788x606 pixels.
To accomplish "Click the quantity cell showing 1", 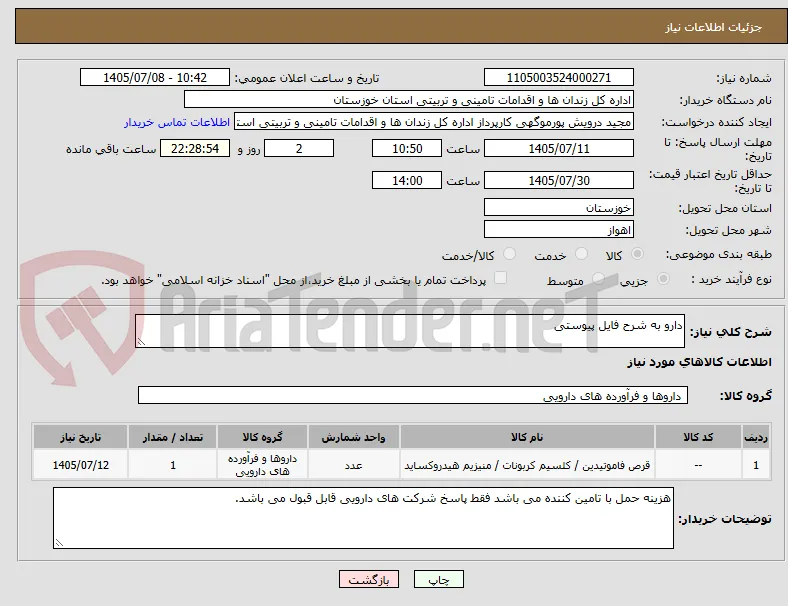I will [173, 465].
